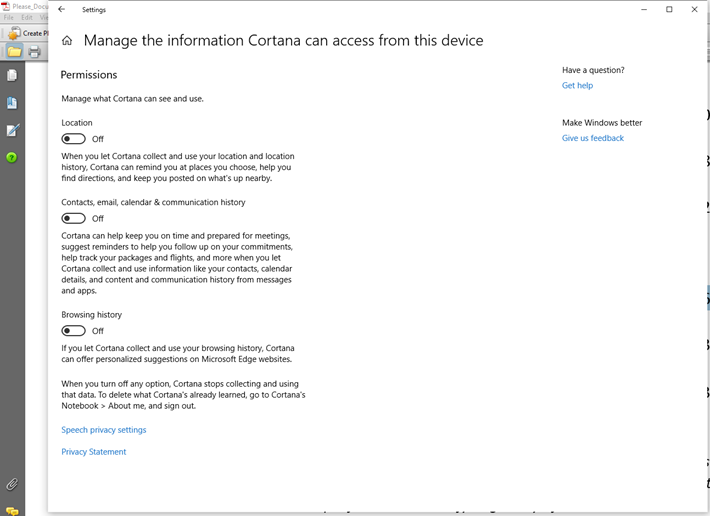Open the Signatures pen icon in PDF sidebar
Image resolution: width=710 pixels, height=516 pixels.
point(12,130)
